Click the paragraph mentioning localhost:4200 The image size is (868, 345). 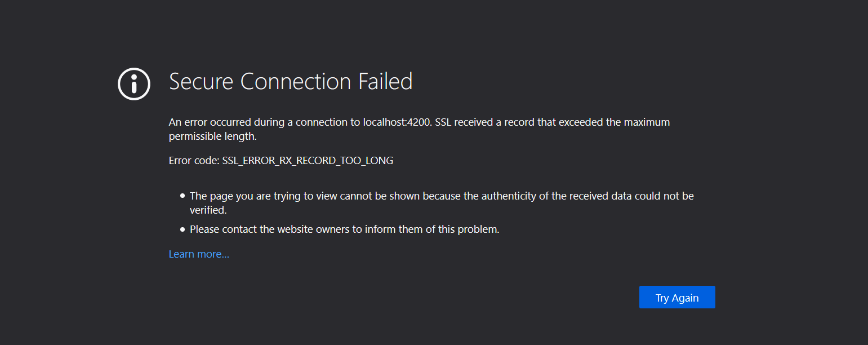point(419,129)
